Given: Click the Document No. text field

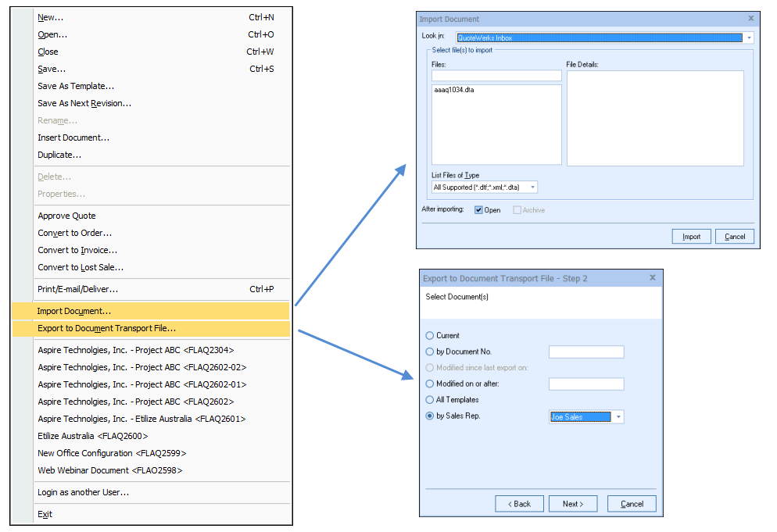Looking at the screenshot, I should point(586,352).
